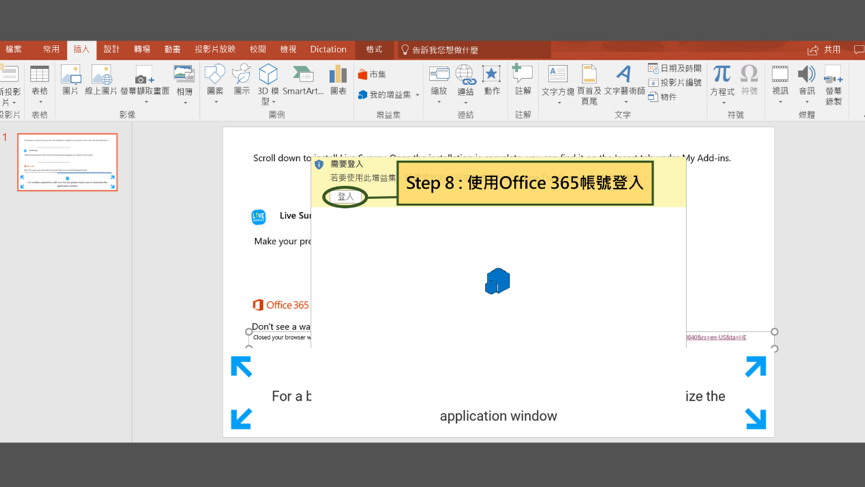
Task: Click the Action (動作) icon
Action: [491, 74]
